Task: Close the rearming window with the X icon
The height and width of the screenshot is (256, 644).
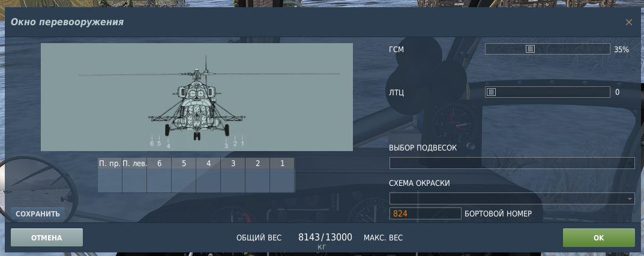Action: coord(629,22)
